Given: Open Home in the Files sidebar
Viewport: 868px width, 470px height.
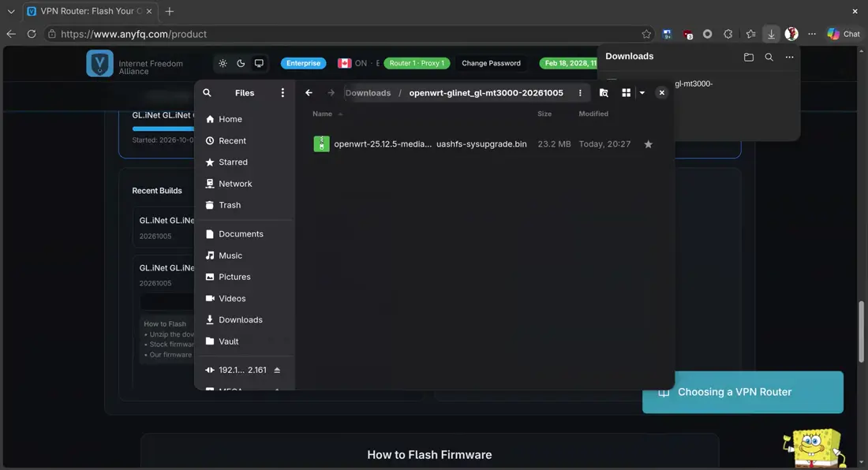Looking at the screenshot, I should coord(244,119).
